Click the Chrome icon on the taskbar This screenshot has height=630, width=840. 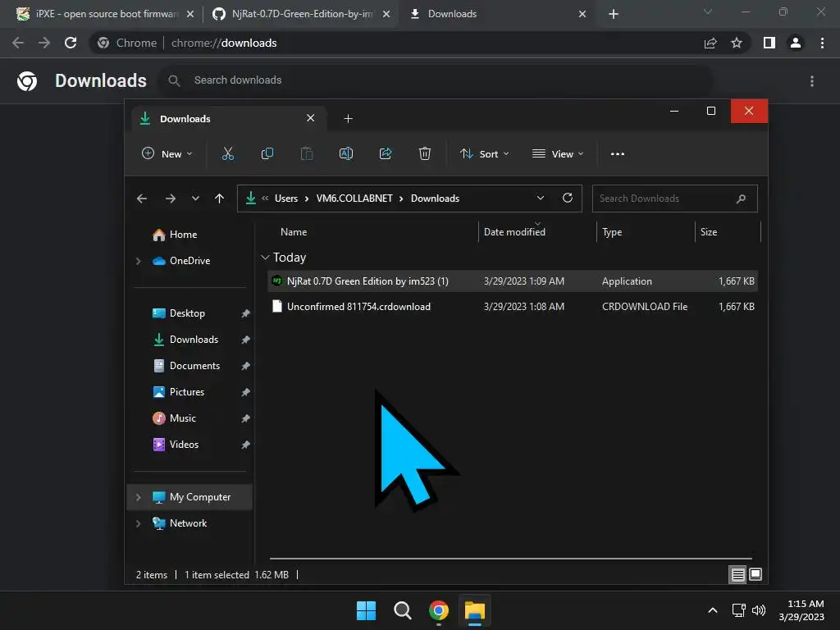[438, 610]
